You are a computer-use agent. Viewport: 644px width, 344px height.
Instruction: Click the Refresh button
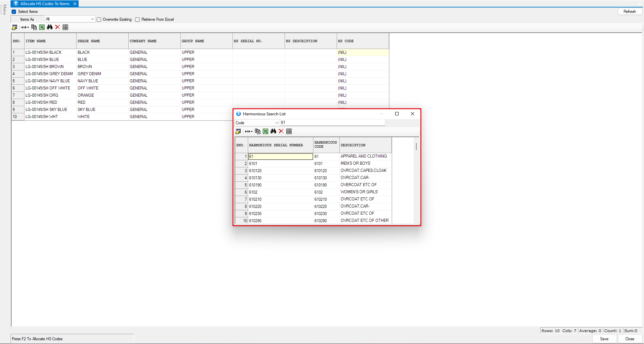click(x=629, y=12)
